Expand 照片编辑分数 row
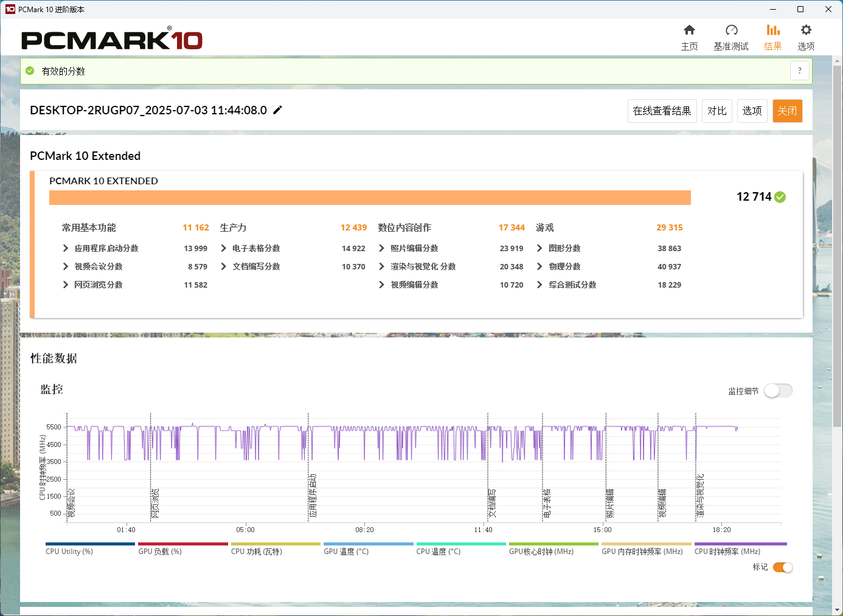 382,248
